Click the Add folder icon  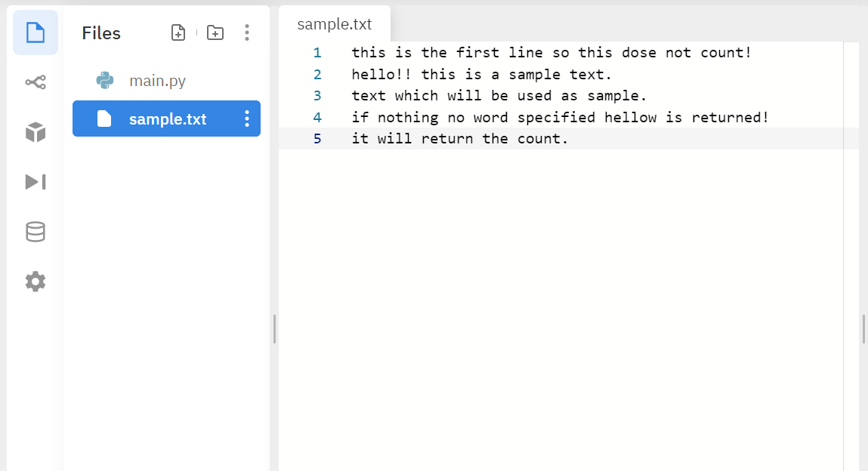point(215,32)
